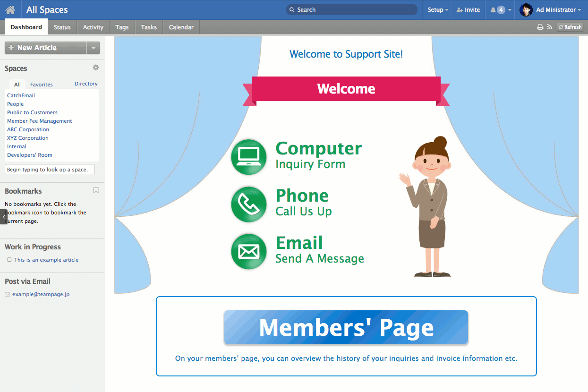This screenshot has width=588, height=392.
Task: Open the ABC Corporation space link
Action: [x=28, y=129]
